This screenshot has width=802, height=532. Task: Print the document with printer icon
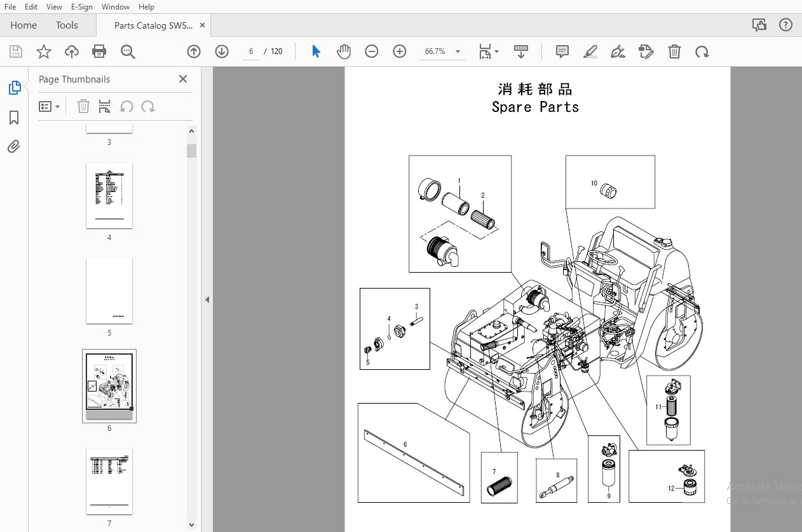pyautogui.click(x=99, y=51)
